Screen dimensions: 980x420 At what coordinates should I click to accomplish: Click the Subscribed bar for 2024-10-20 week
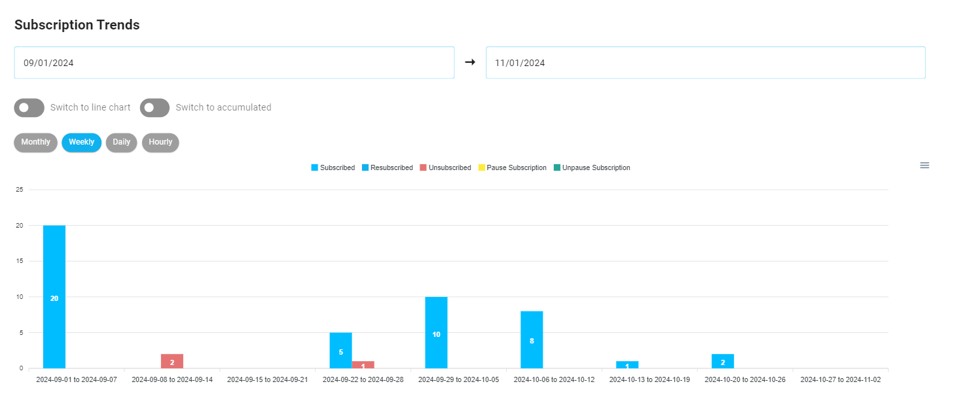(x=723, y=361)
